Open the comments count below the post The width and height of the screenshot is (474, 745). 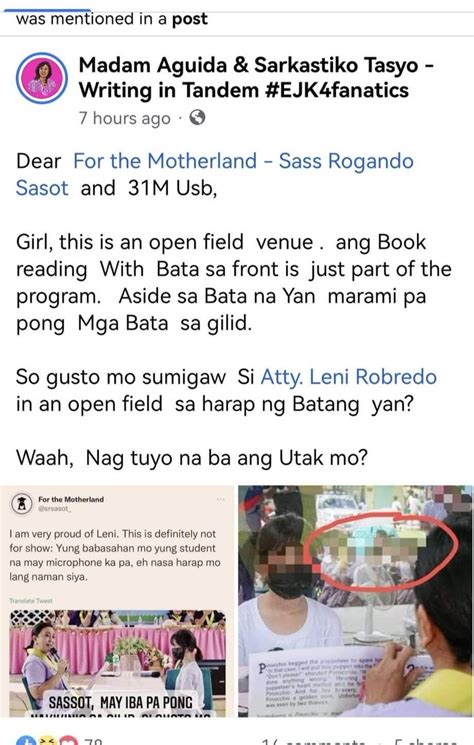pyautogui.click(x=313, y=741)
